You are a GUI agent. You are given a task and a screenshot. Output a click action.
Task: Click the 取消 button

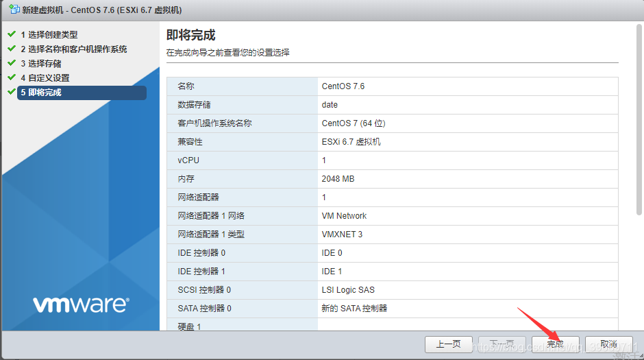(608, 344)
